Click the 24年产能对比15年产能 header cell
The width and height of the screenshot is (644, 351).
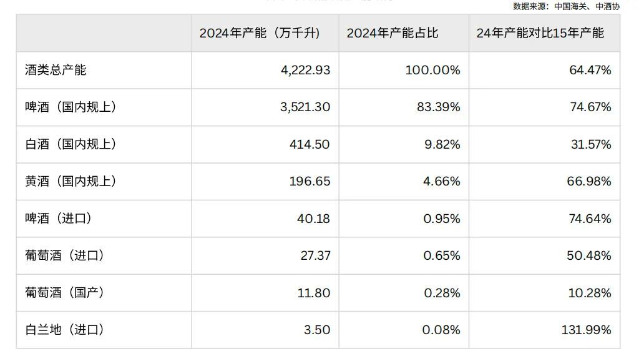click(x=540, y=33)
